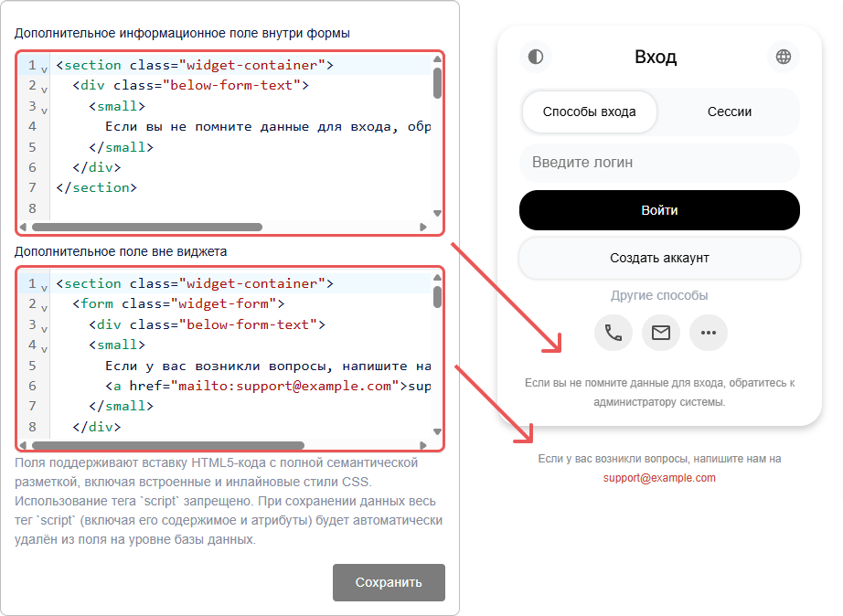Choose email login envelope icon
The image size is (843, 616).
click(x=661, y=333)
